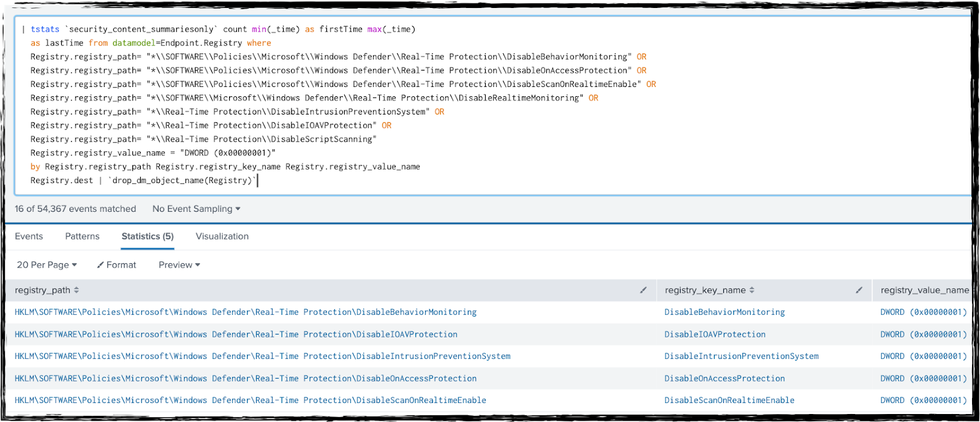The image size is (980, 422).
Task: Expand the Preview dropdown menu
Action: 179,265
